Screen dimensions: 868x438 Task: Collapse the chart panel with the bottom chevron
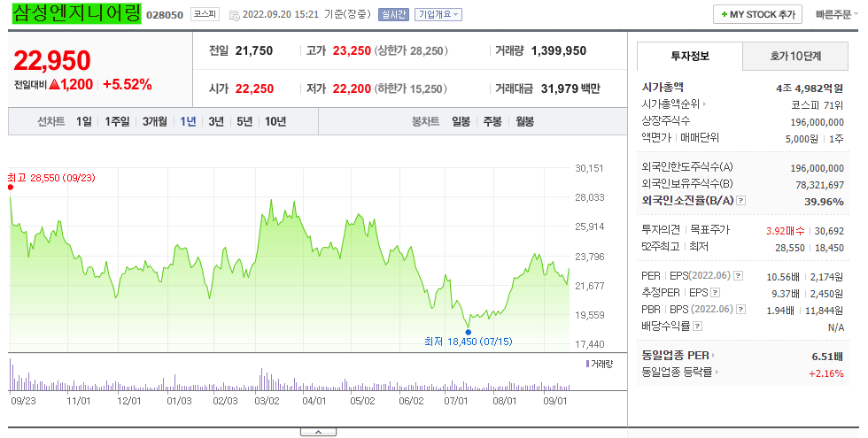coord(318,432)
